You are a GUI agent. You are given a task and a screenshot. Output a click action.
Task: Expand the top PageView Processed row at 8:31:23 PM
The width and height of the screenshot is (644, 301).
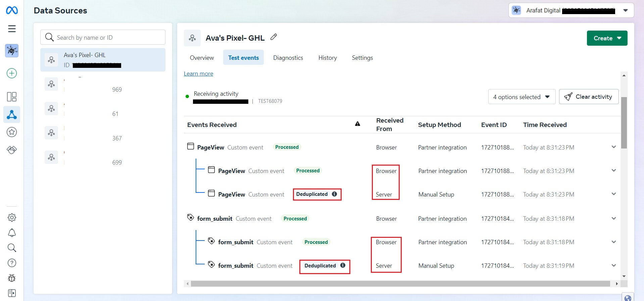point(614,147)
